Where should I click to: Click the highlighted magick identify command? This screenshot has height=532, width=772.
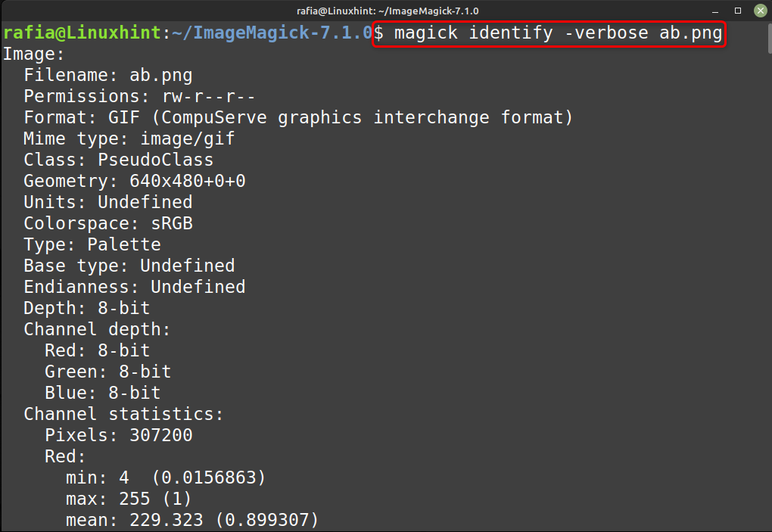coord(549,33)
